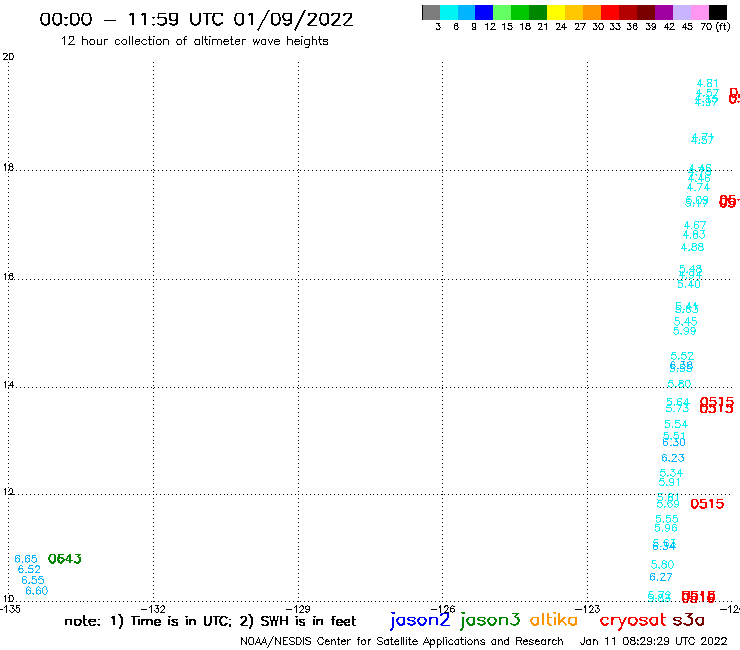740x650 pixels.
Task: Click the wave height value '5.40'
Action: click(689, 285)
